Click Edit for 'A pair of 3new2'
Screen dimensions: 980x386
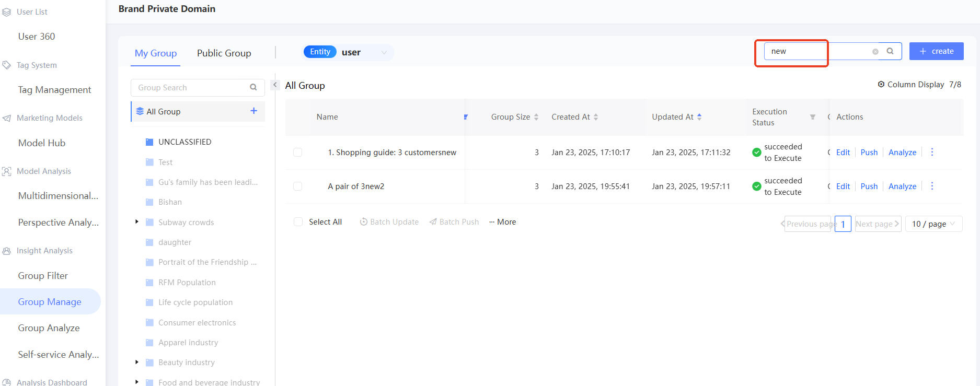(x=843, y=186)
